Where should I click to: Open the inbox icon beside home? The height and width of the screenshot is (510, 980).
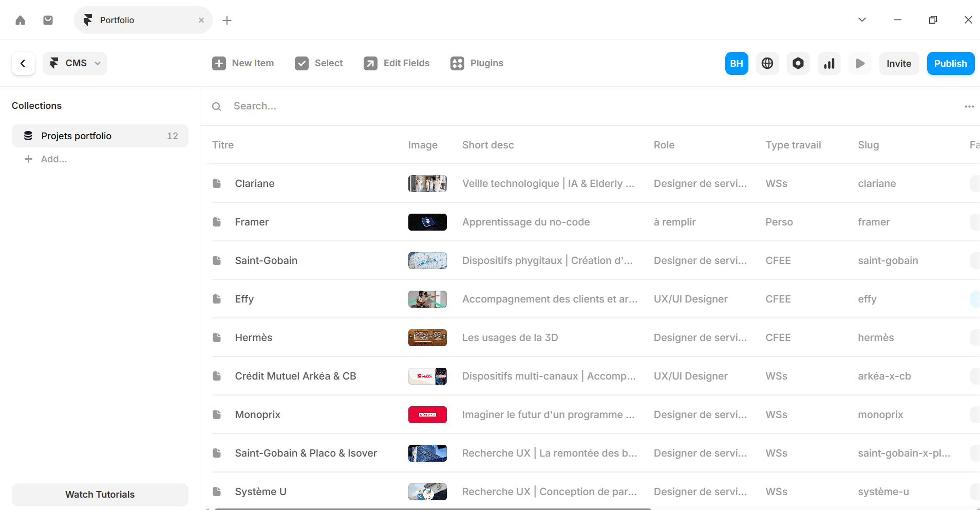48,20
